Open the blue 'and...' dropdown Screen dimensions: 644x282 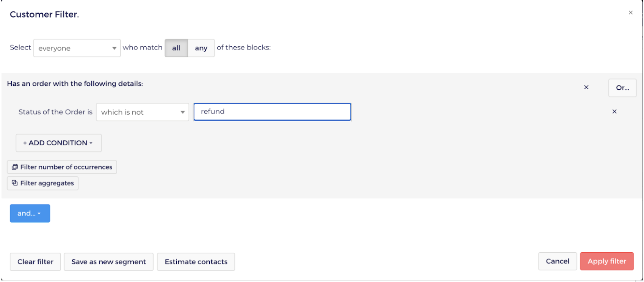[30, 213]
